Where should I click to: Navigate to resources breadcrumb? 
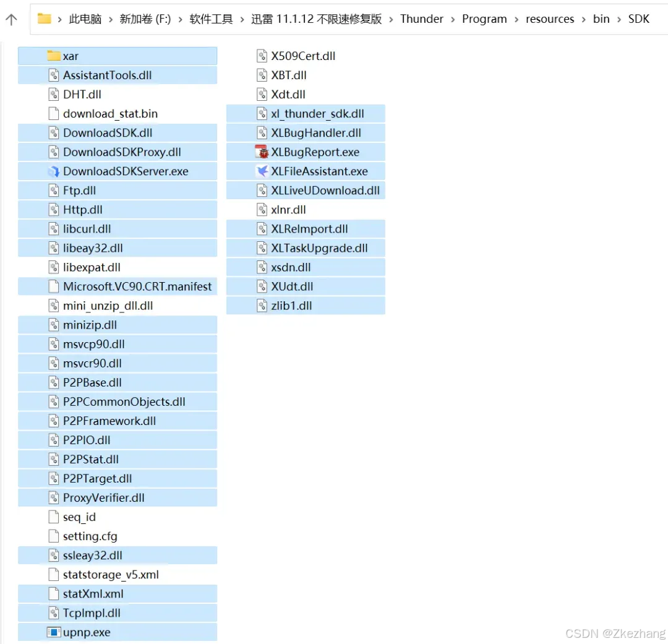[550, 19]
